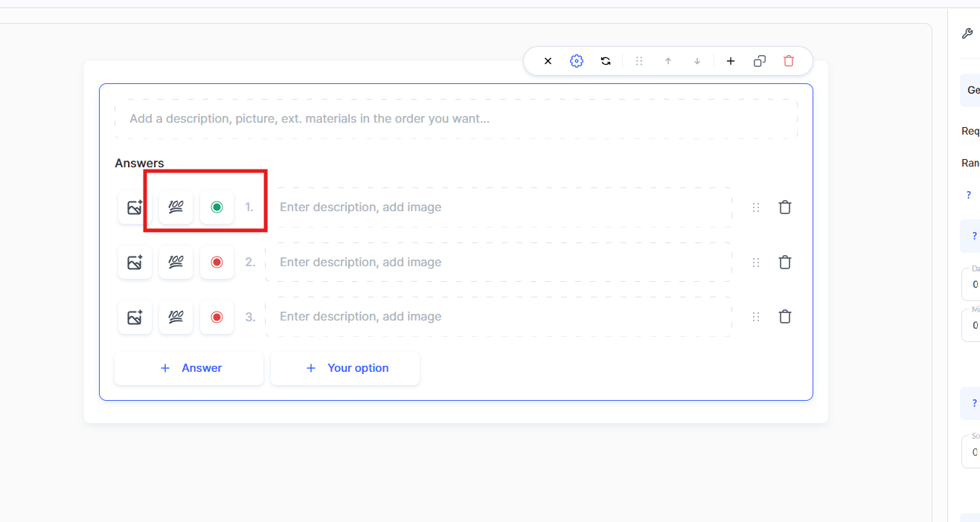The width and height of the screenshot is (980, 522).
Task: Toggle answer 2 correctness radio button
Action: 217,262
